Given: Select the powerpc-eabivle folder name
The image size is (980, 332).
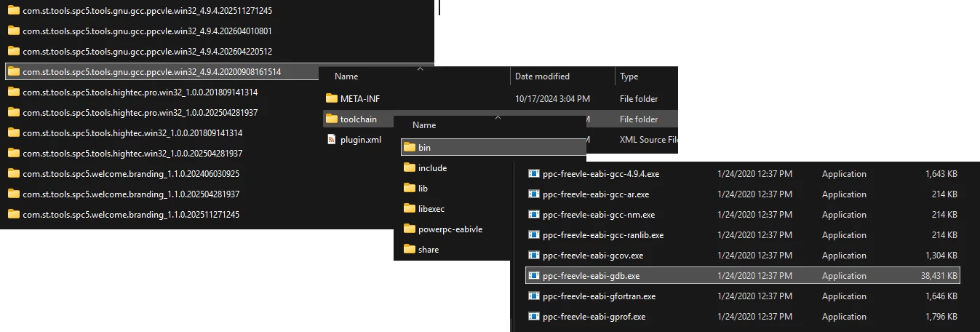Looking at the screenshot, I should [450, 229].
